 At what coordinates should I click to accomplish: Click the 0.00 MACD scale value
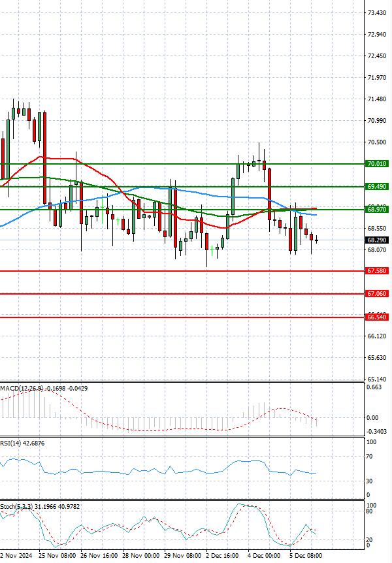(372, 417)
